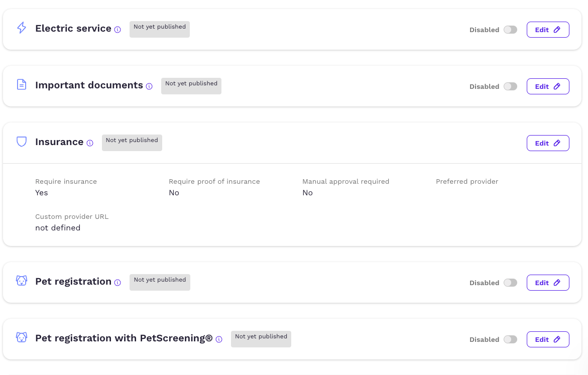
Task: Click the Custom provider URL label
Action: [72, 217]
